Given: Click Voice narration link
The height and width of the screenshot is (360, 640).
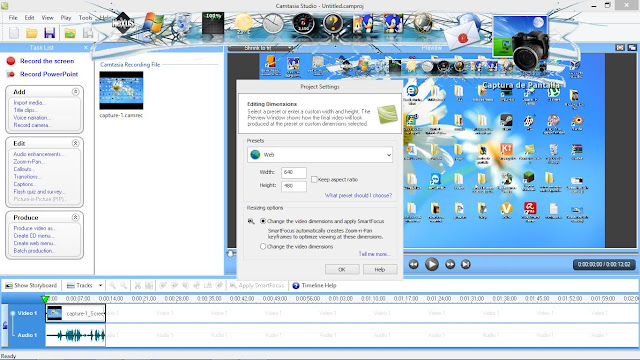Looking at the screenshot, I should click(x=32, y=118).
